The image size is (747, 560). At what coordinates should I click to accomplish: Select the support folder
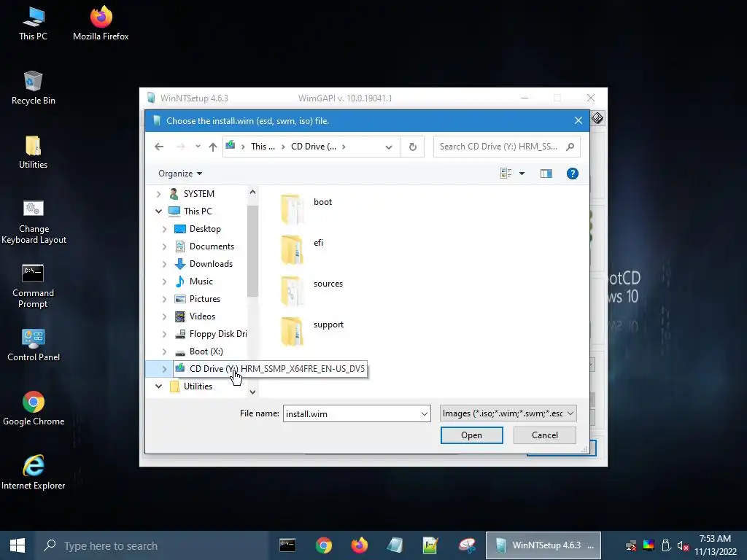(312, 330)
